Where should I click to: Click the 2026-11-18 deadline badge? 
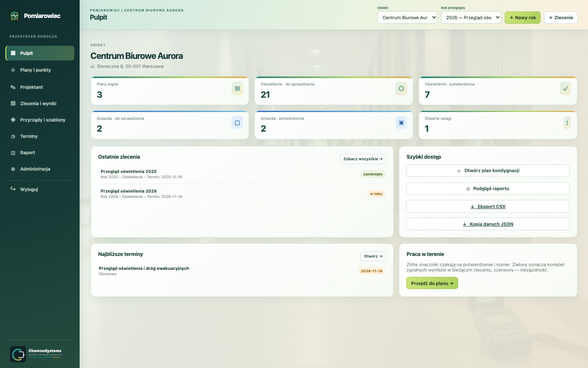click(x=372, y=271)
